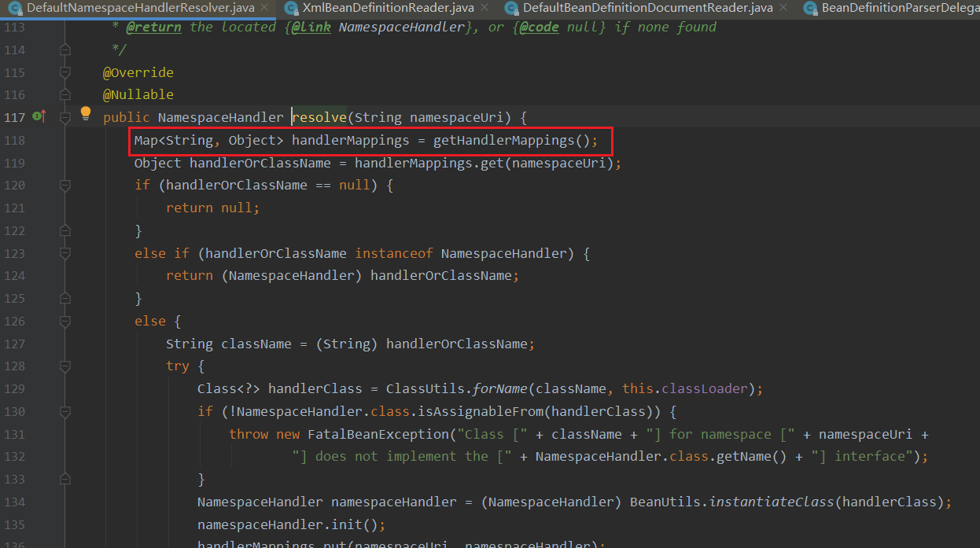Viewport: 980px width, 548px height.
Task: Collapse the if block on line 120
Action: point(65,186)
